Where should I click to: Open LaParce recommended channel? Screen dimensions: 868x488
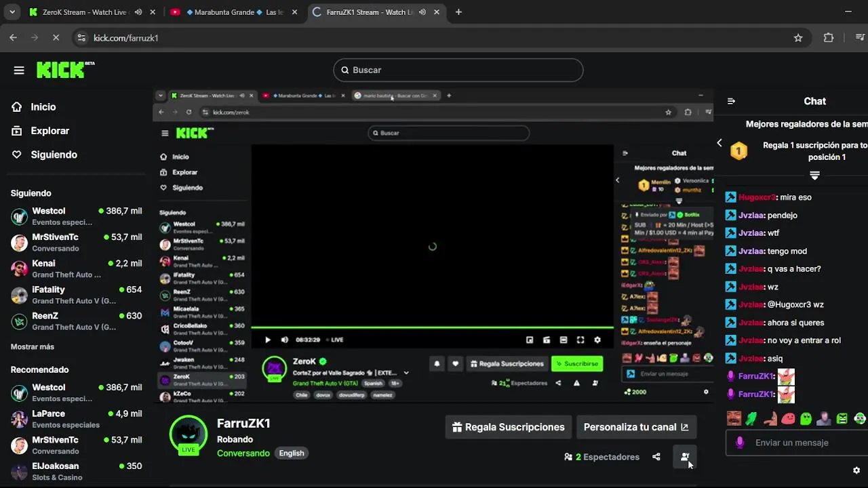click(x=76, y=419)
